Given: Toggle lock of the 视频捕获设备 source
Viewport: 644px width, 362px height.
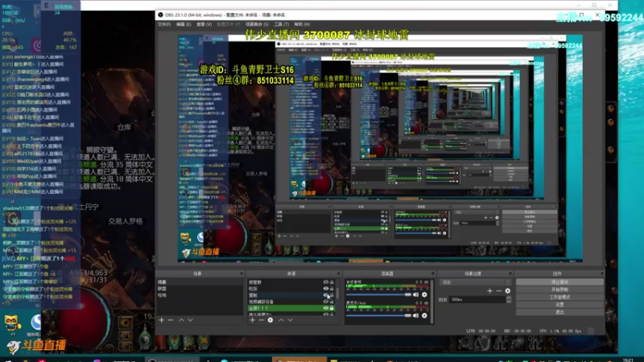Looking at the screenshot, I should [332, 302].
